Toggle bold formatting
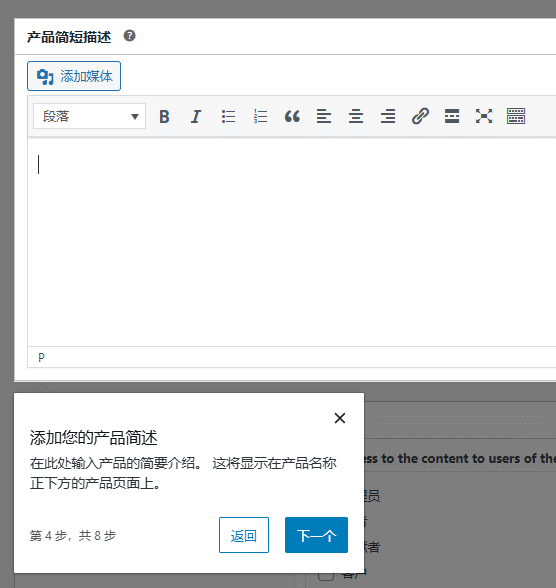 (164, 116)
